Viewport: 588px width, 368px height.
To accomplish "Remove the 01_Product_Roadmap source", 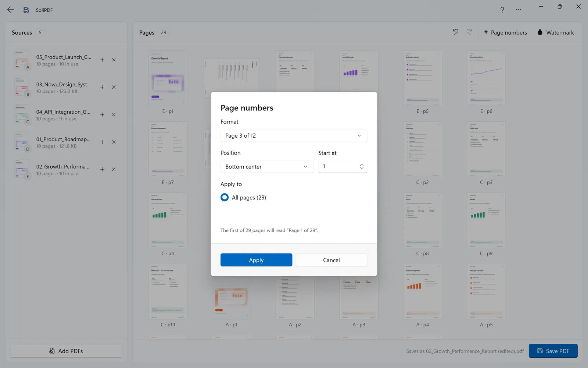I will (114, 142).
